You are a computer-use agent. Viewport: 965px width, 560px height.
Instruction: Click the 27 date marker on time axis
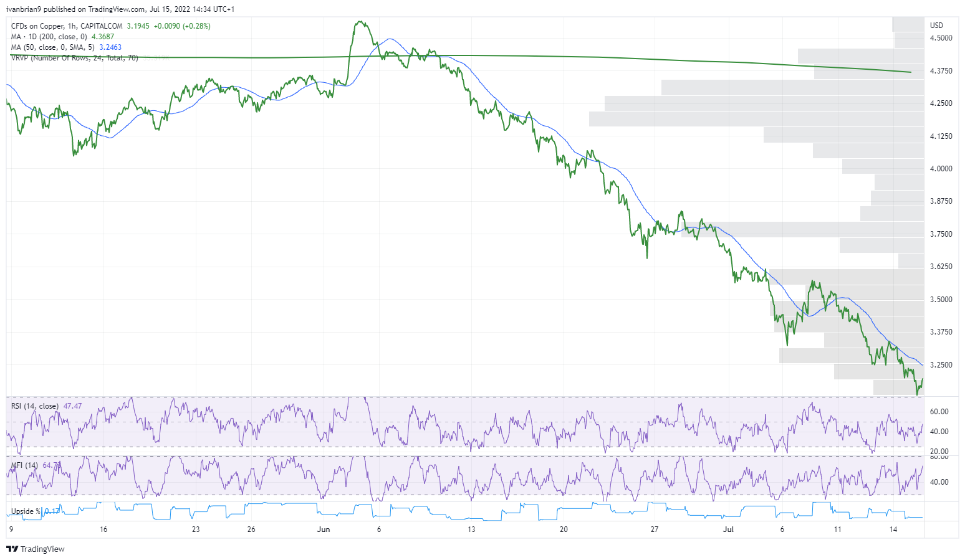655,529
